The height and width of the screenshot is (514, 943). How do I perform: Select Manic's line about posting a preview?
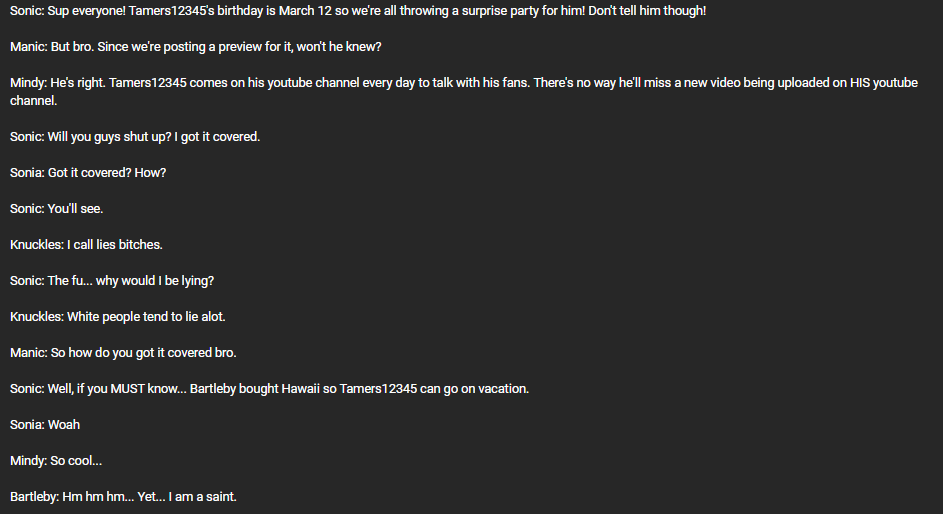(195, 47)
